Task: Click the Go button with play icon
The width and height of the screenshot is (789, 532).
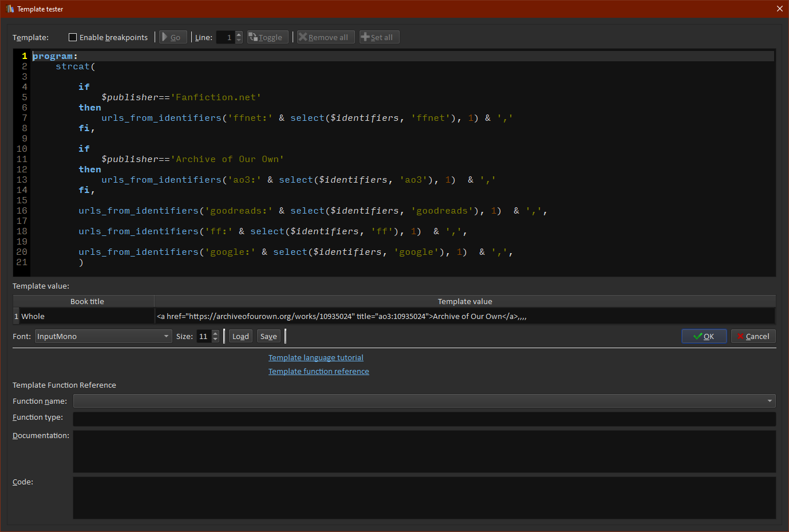Action: [173, 37]
